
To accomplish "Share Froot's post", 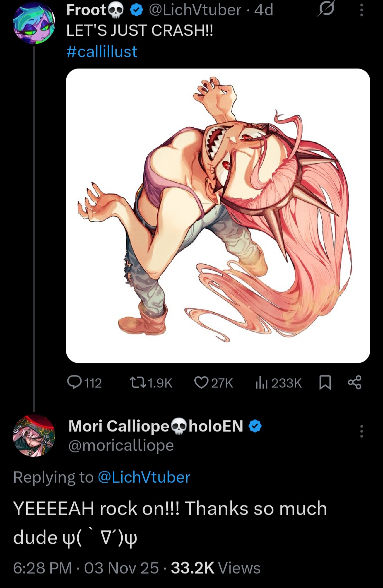I will 354,383.
